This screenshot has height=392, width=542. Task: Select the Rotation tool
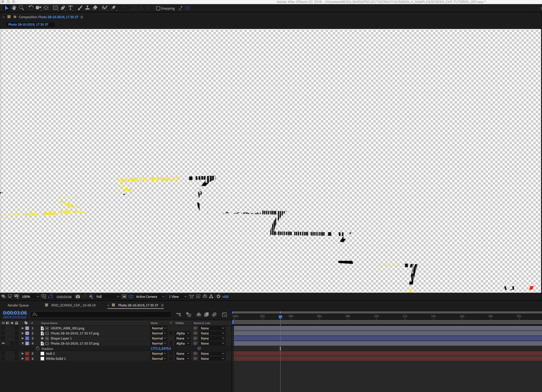click(x=31, y=8)
